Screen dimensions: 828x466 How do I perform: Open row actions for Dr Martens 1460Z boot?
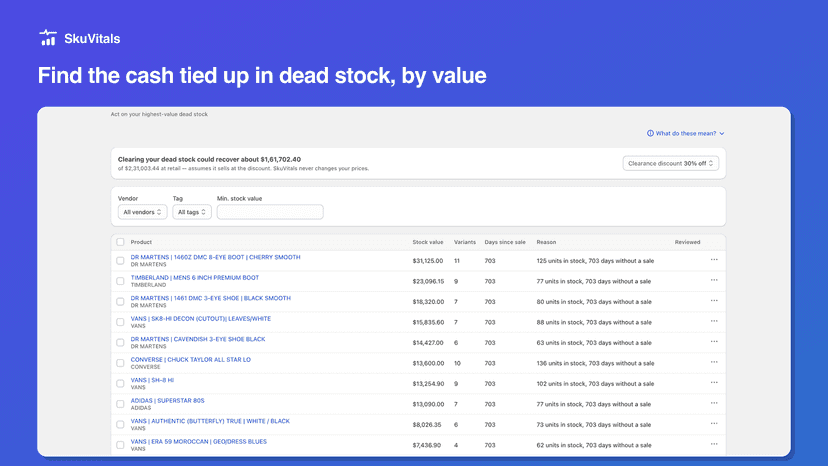click(714, 260)
